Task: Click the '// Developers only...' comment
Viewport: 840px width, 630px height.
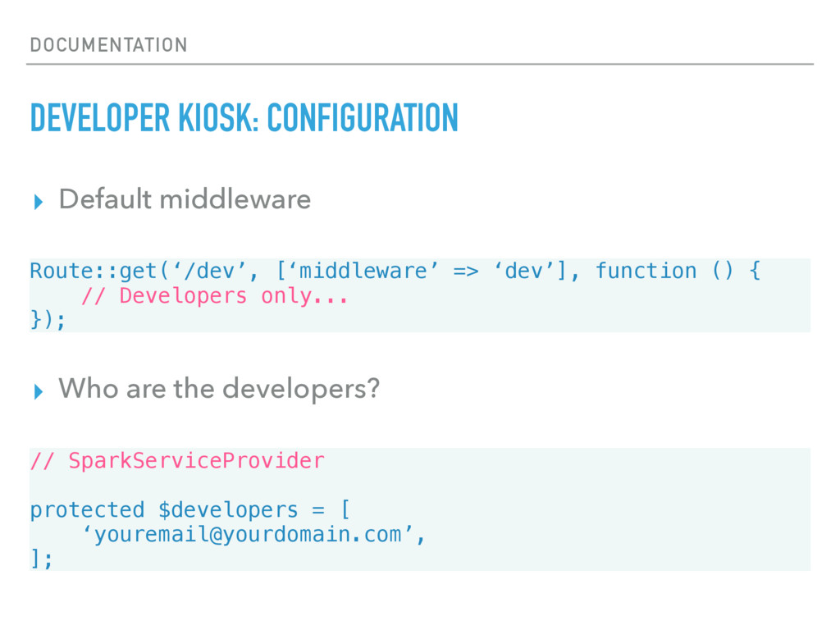Action: coord(214,295)
